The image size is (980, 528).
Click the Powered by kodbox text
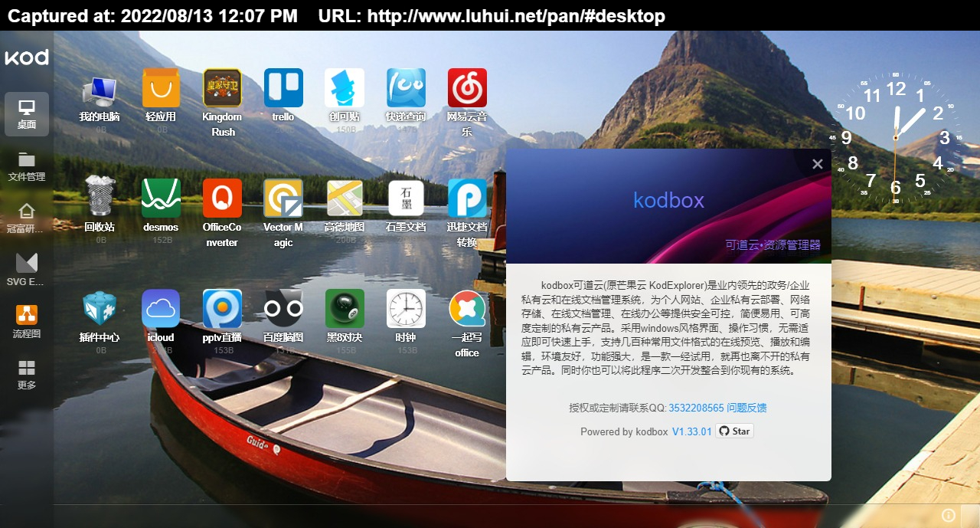coord(624,431)
